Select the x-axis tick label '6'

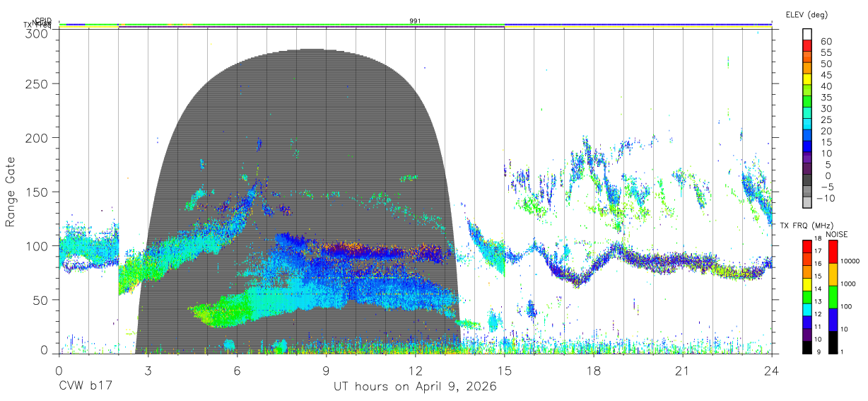point(237,370)
